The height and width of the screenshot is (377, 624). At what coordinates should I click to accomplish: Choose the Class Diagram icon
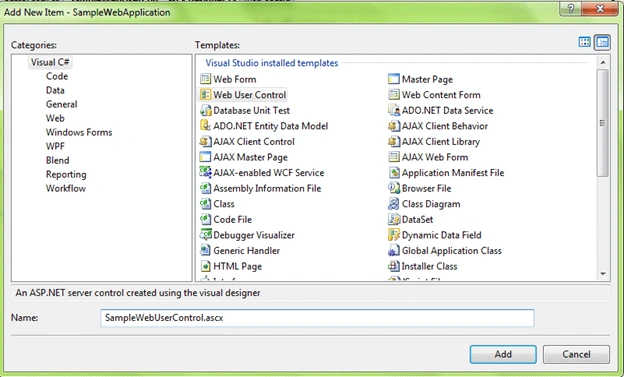[x=394, y=204]
